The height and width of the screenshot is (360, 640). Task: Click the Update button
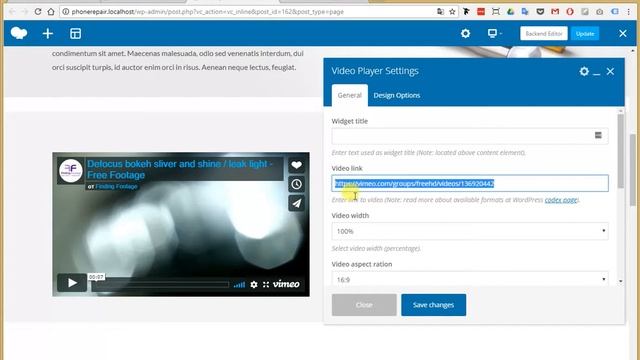(585, 33)
